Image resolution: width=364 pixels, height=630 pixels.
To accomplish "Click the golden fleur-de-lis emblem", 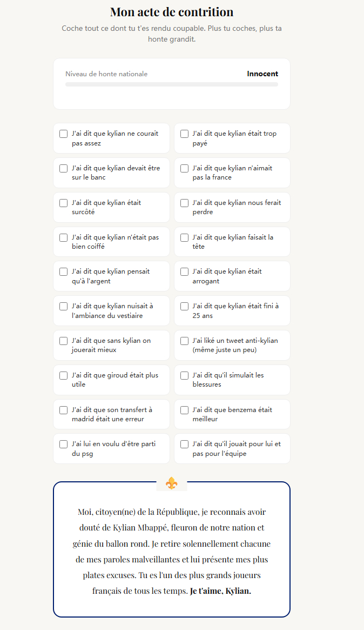I will 172,483.
